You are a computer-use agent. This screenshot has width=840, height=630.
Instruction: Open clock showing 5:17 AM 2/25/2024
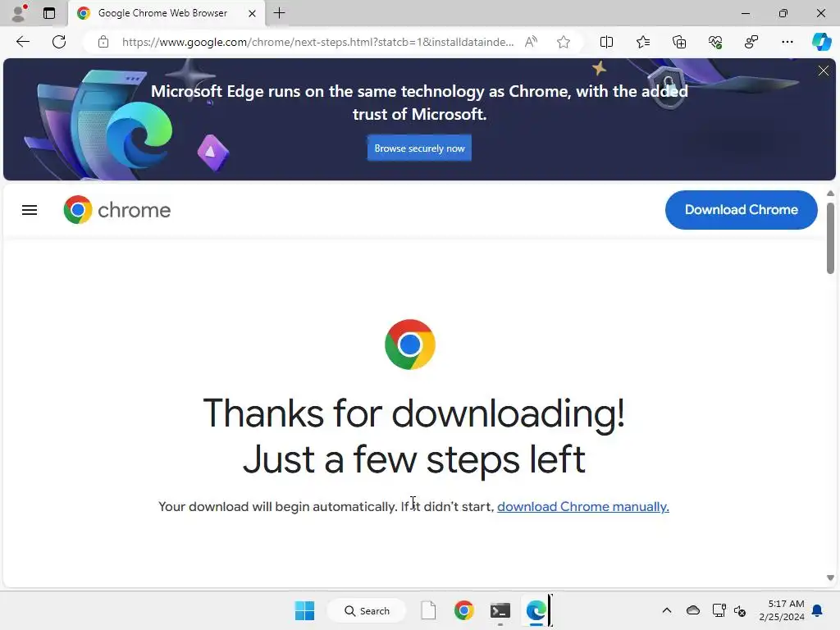pos(782,610)
